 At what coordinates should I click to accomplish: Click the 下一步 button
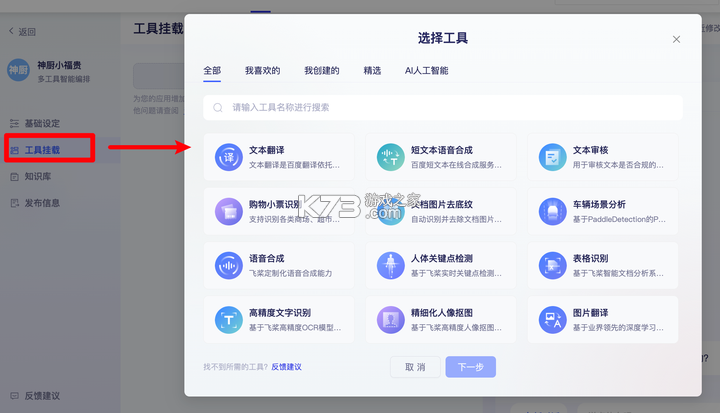coord(471,367)
